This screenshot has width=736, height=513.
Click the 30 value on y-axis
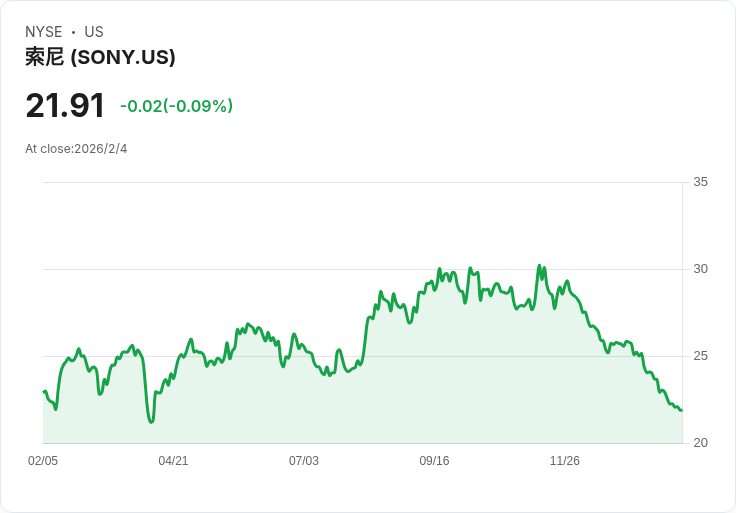click(x=700, y=269)
